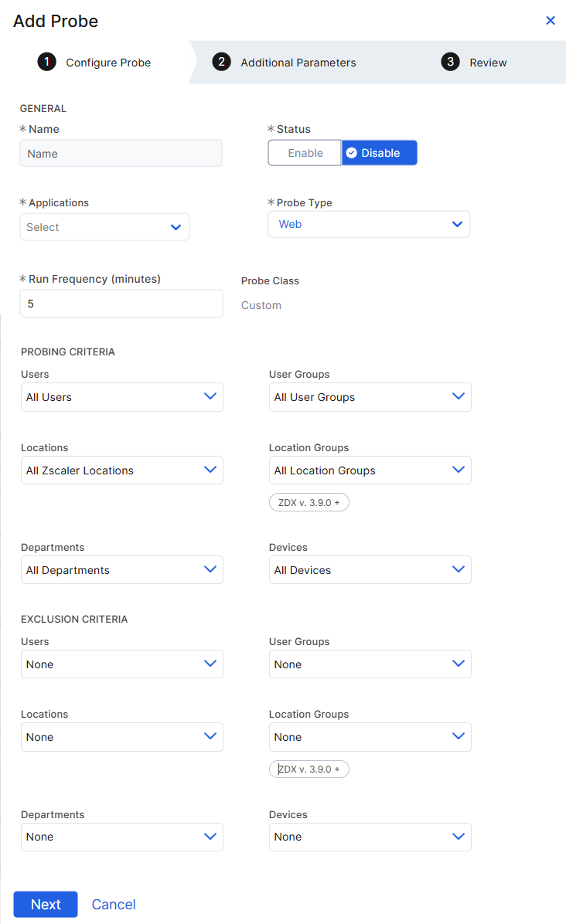Select Disable status option
This screenshot has height=924, width=566.
pos(379,153)
